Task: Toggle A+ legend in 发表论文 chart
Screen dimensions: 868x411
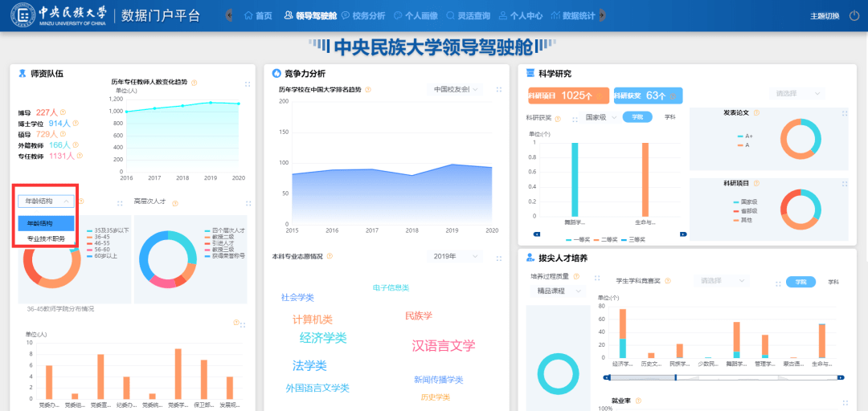Action: coord(744,136)
